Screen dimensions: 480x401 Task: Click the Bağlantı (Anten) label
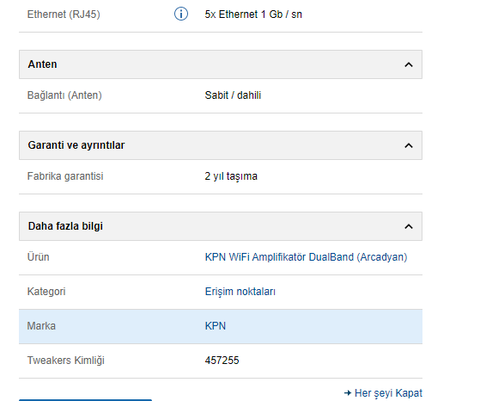click(64, 95)
